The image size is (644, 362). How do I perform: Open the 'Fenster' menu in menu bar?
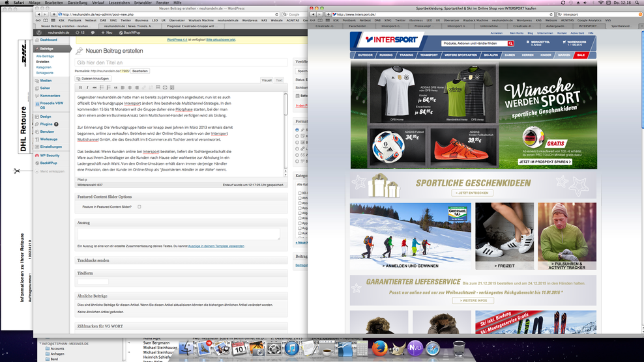(163, 3)
